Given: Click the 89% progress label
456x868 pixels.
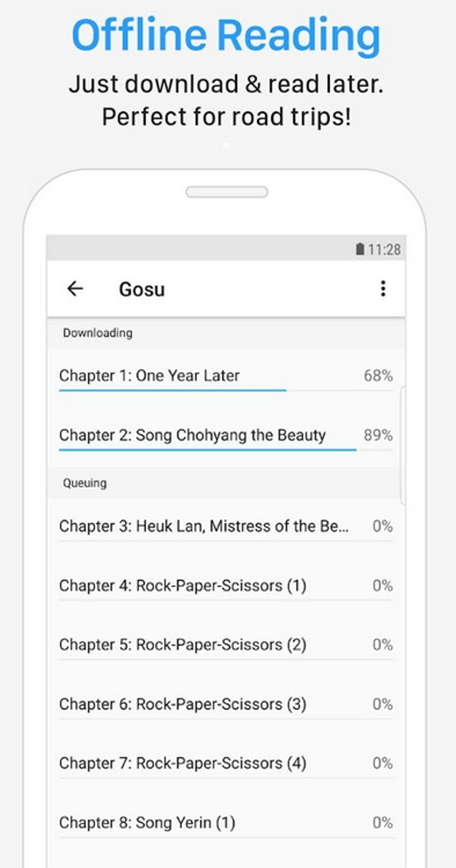Looking at the screenshot, I should point(378,435).
